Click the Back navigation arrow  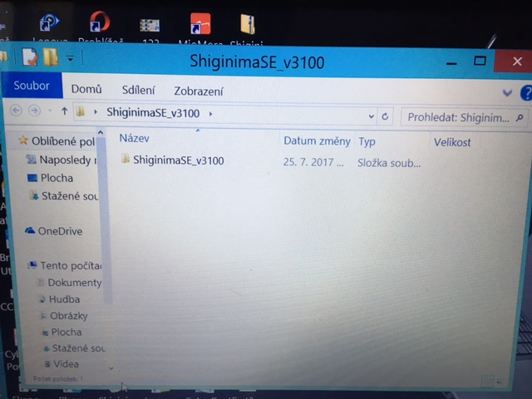pos(16,111)
